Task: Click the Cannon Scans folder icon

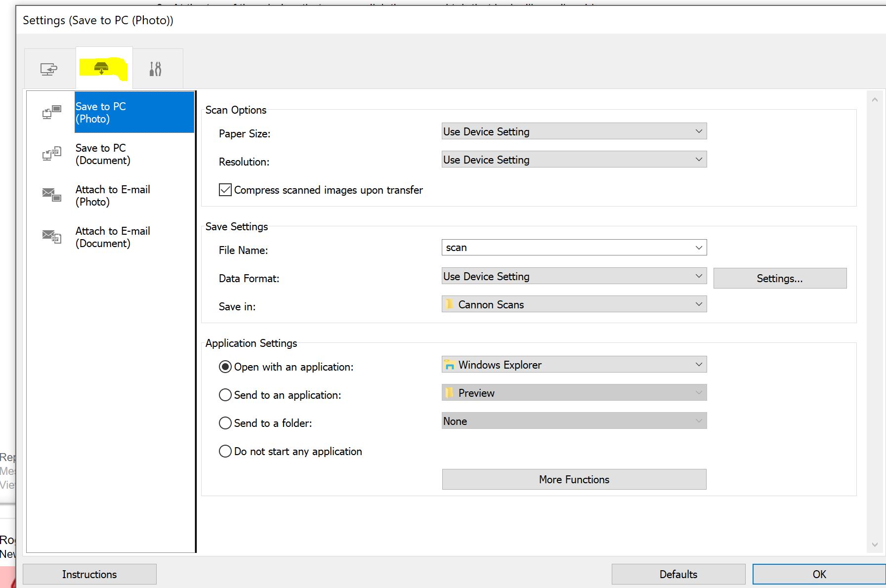Action: pos(449,304)
